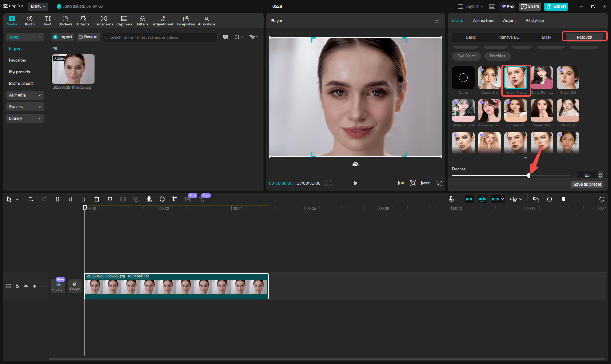Expand the Library section in the sidebar
This screenshot has width=611, height=364.
[x=25, y=118]
